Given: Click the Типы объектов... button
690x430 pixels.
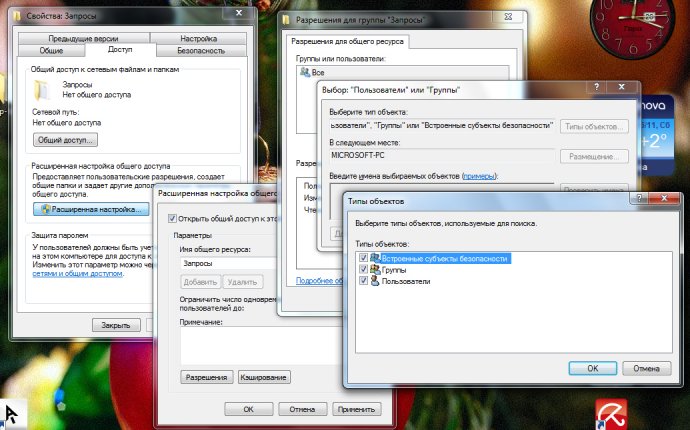Looking at the screenshot, I should [x=594, y=126].
